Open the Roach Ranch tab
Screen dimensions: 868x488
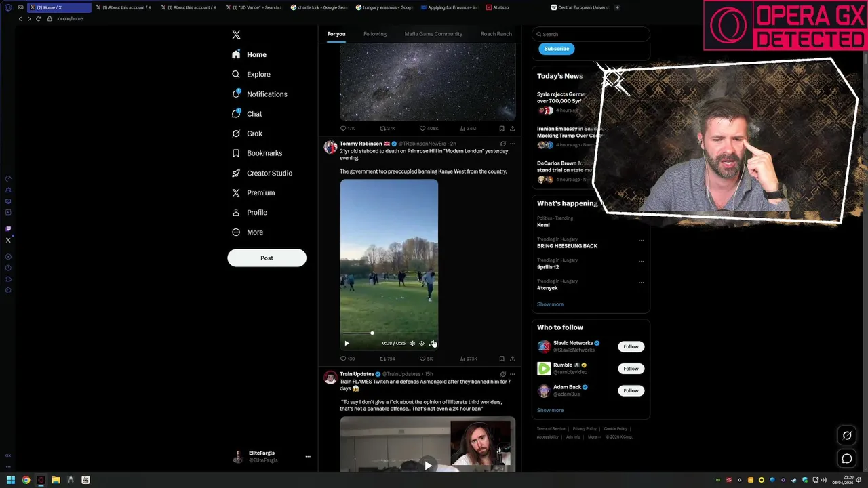pos(496,34)
